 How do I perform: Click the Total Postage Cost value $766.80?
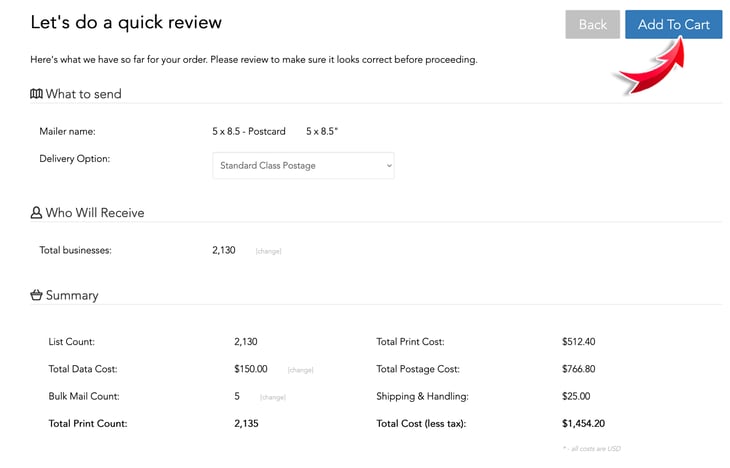click(578, 369)
